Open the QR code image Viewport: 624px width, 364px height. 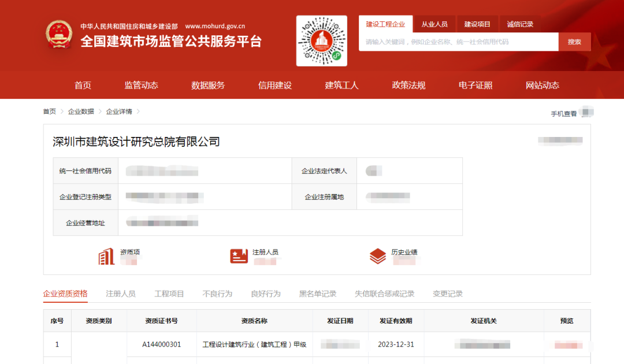coord(322,40)
